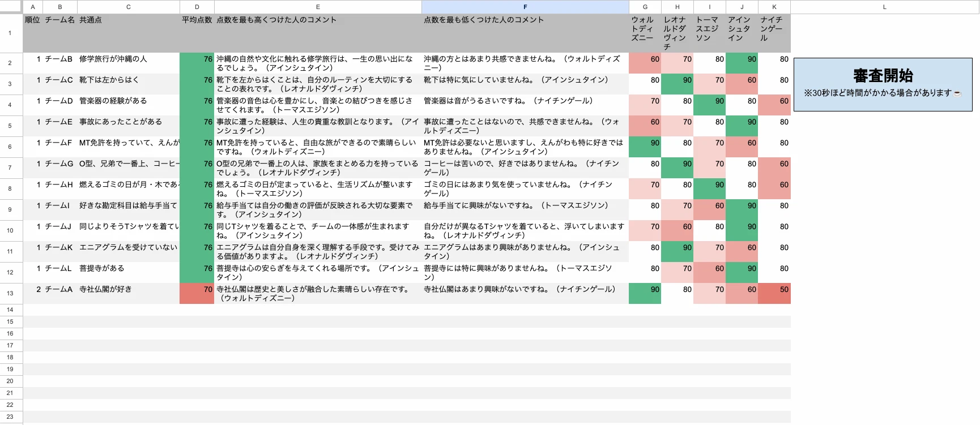Click the 審査開始 button
Screen dimensions: 980x425
pyautogui.click(x=883, y=84)
